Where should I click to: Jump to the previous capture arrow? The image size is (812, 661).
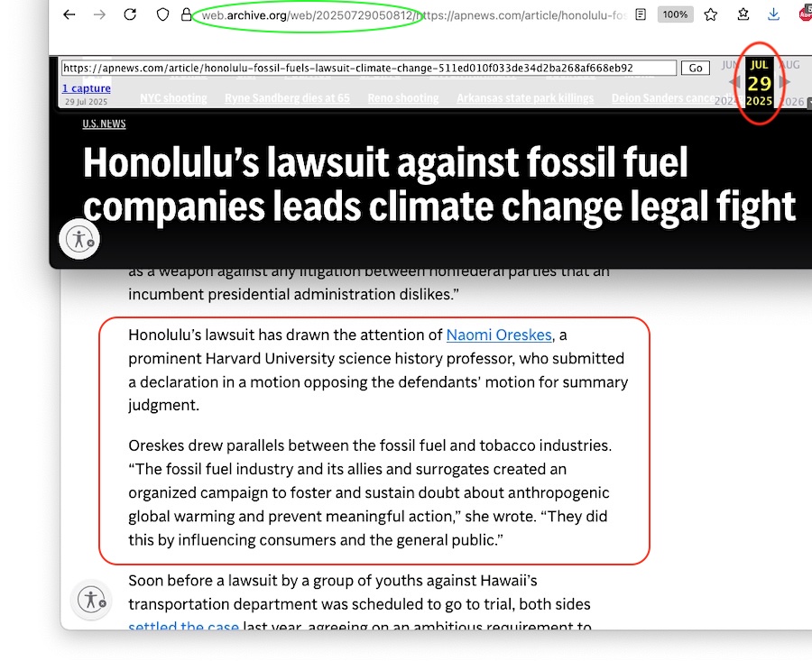[x=734, y=82]
